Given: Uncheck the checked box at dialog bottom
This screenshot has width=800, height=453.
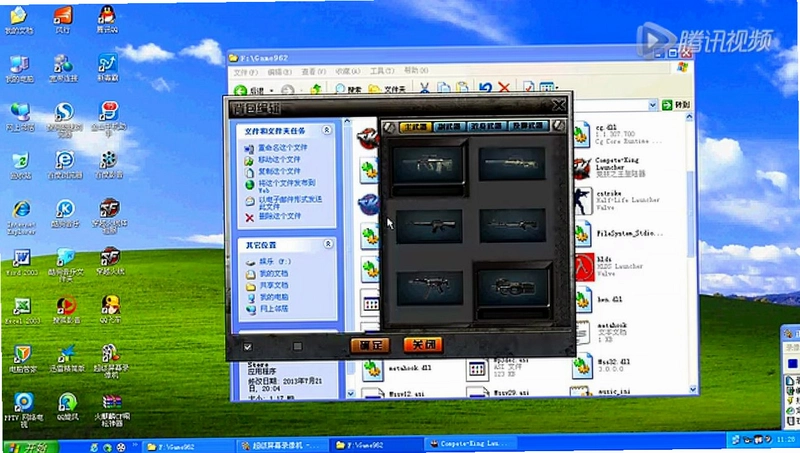Looking at the screenshot, I should pos(247,347).
